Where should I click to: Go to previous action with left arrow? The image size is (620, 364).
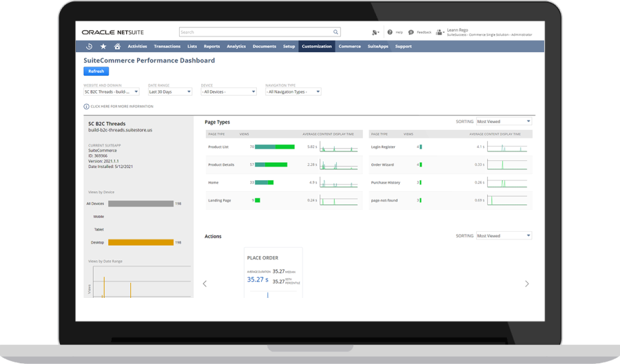point(205,283)
